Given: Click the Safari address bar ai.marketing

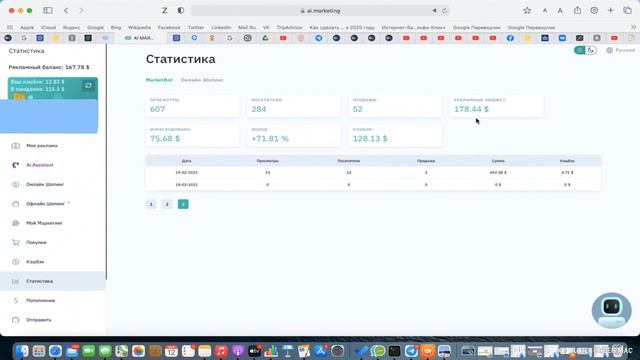Looking at the screenshot, I should (320, 11).
